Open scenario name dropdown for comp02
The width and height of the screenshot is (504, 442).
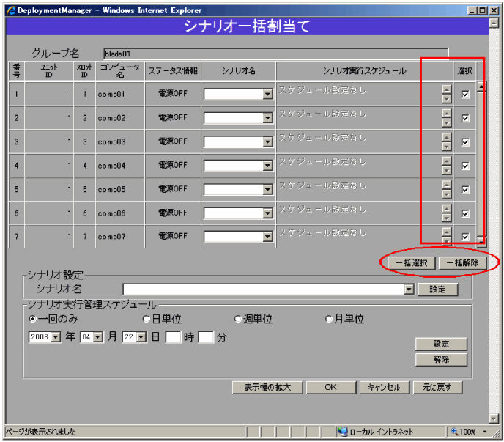(267, 118)
